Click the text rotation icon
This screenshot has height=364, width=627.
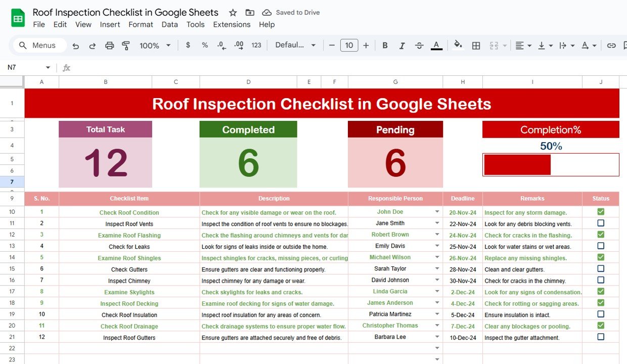pos(585,45)
